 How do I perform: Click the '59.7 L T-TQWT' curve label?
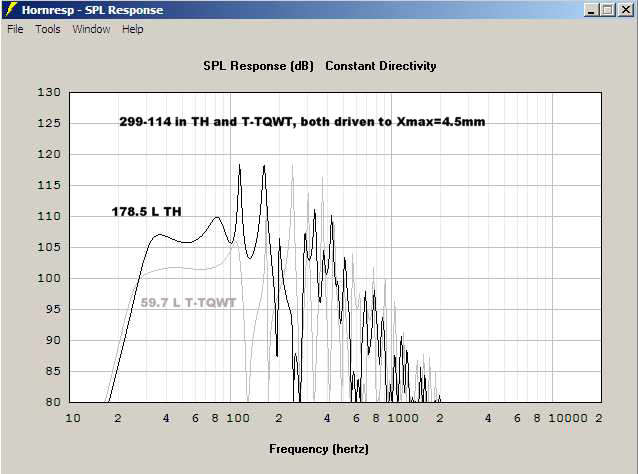pyautogui.click(x=188, y=303)
